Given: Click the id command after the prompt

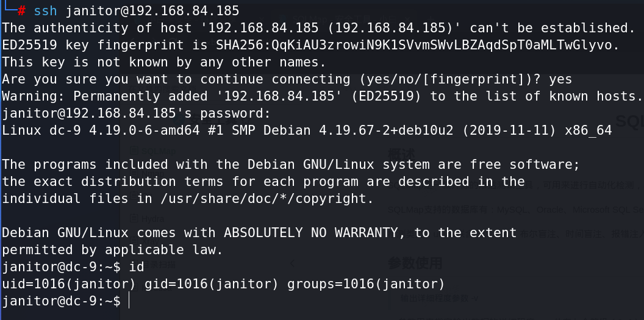Looking at the screenshot, I should tap(137, 267).
